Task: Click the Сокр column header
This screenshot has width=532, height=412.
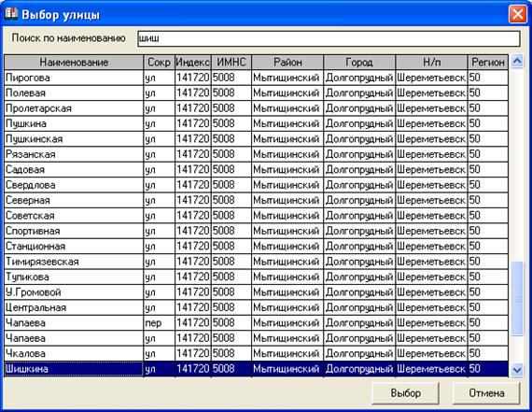Action: tap(159, 63)
